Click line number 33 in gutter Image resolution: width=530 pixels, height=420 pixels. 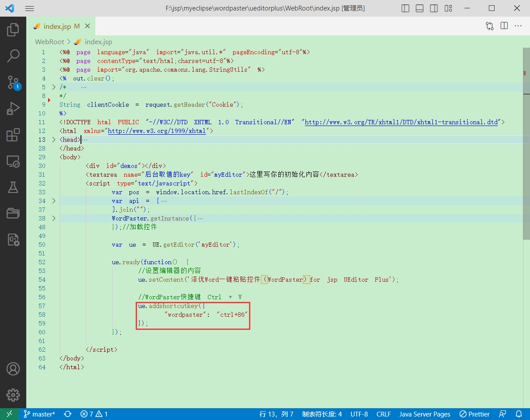point(42,192)
